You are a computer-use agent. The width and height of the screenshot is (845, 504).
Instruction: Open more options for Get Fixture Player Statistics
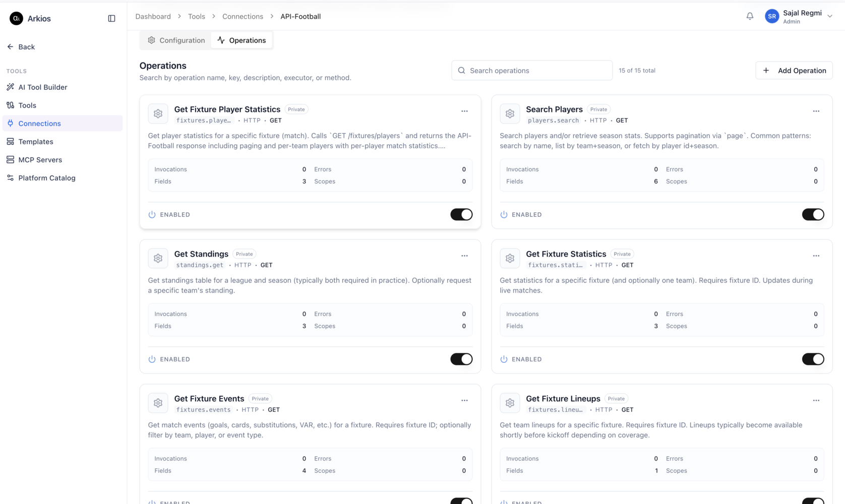click(464, 111)
